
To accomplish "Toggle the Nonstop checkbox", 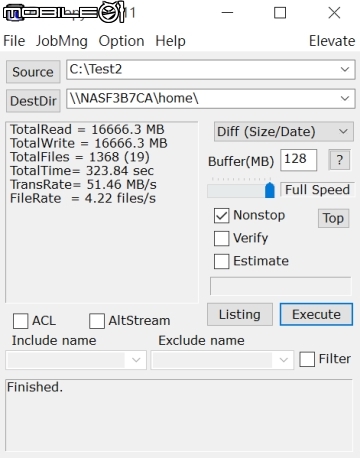I will (x=222, y=216).
